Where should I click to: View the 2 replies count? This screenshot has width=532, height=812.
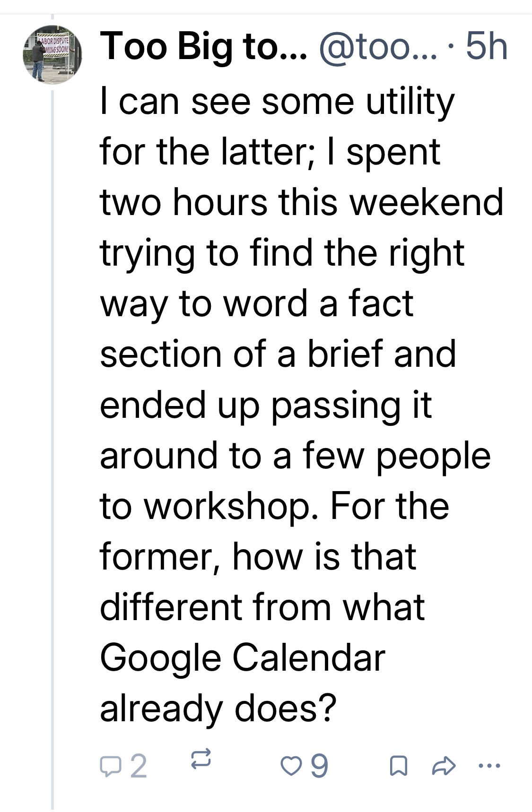[138, 766]
